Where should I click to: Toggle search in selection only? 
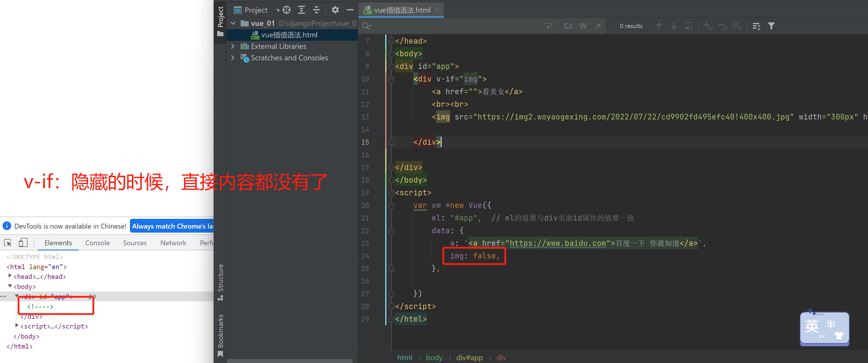point(756,26)
